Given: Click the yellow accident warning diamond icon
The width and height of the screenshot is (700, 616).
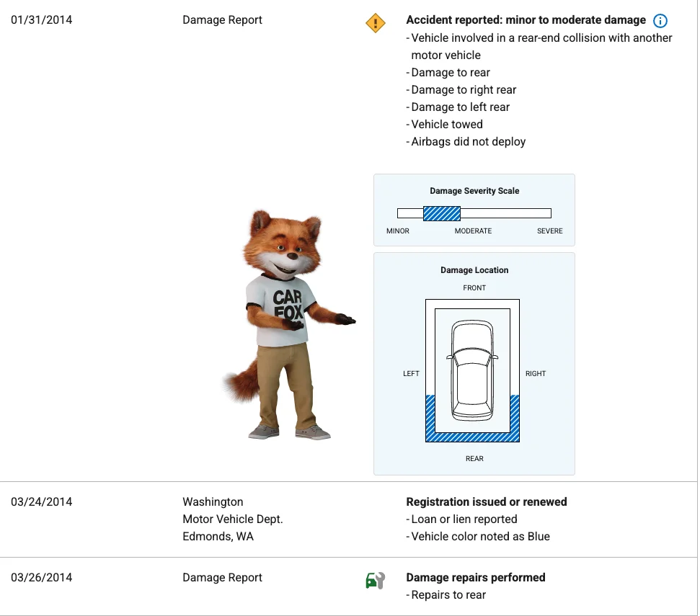Looking at the screenshot, I should [376, 23].
